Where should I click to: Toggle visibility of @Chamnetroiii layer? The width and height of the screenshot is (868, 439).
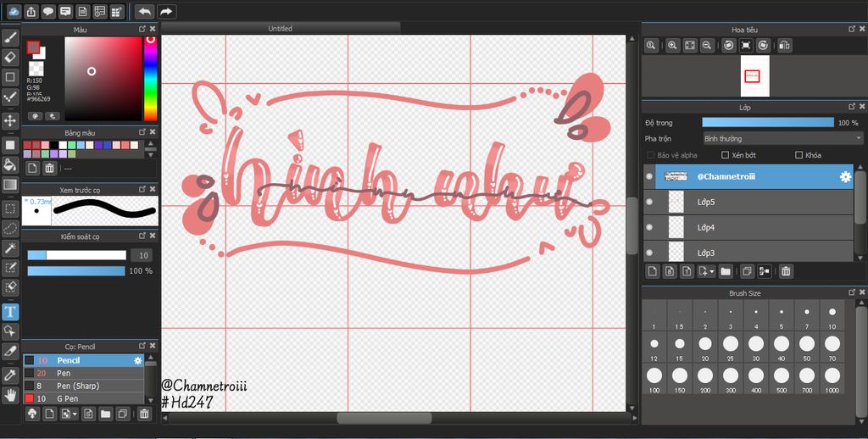(649, 176)
